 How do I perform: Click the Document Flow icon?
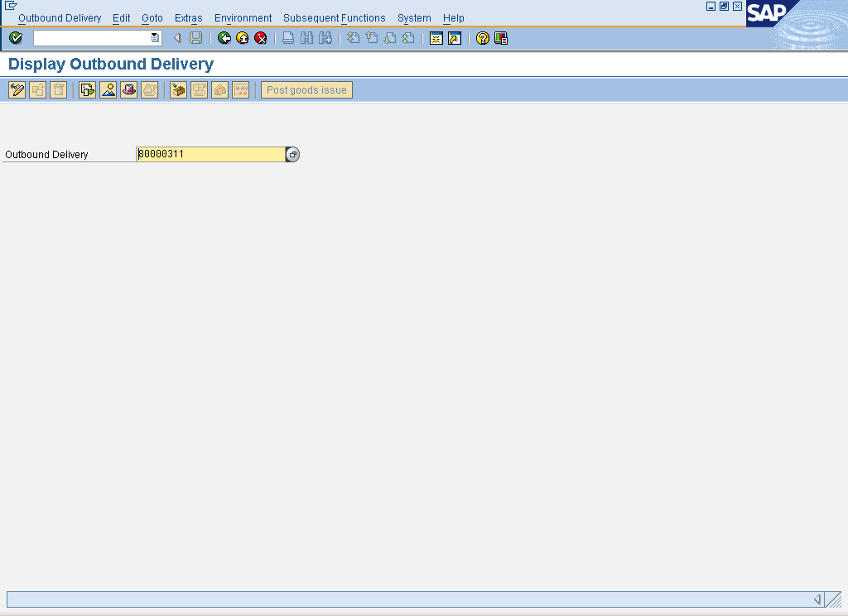(x=87, y=89)
